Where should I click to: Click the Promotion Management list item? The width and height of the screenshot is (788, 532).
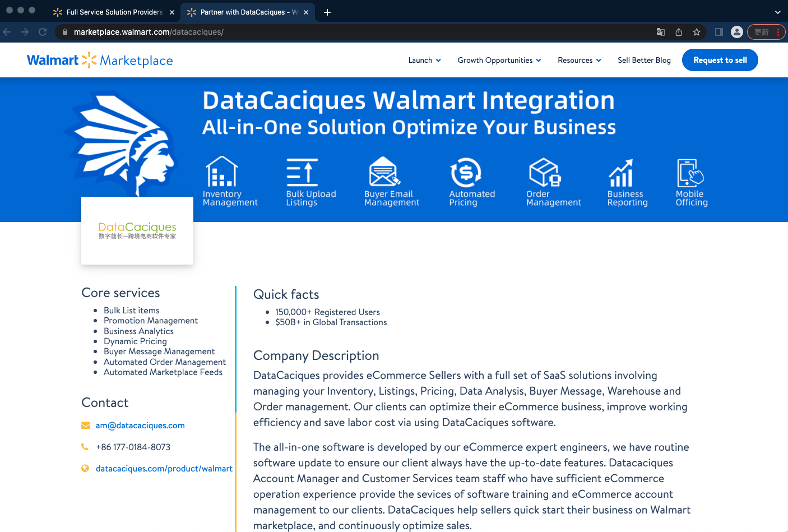pos(151,321)
